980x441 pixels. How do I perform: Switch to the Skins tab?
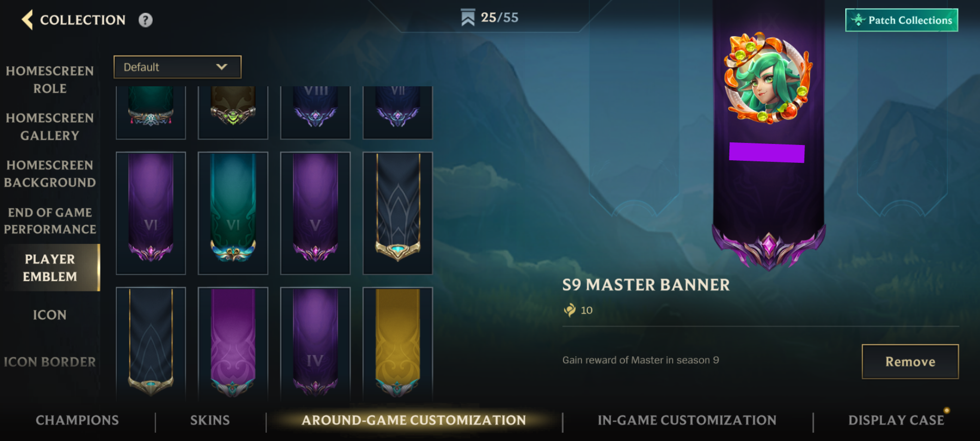pyautogui.click(x=210, y=420)
